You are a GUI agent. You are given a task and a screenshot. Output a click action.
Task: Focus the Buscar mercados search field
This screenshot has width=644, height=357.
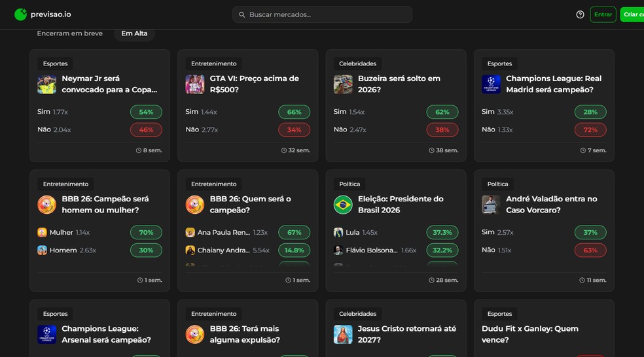[323, 14]
